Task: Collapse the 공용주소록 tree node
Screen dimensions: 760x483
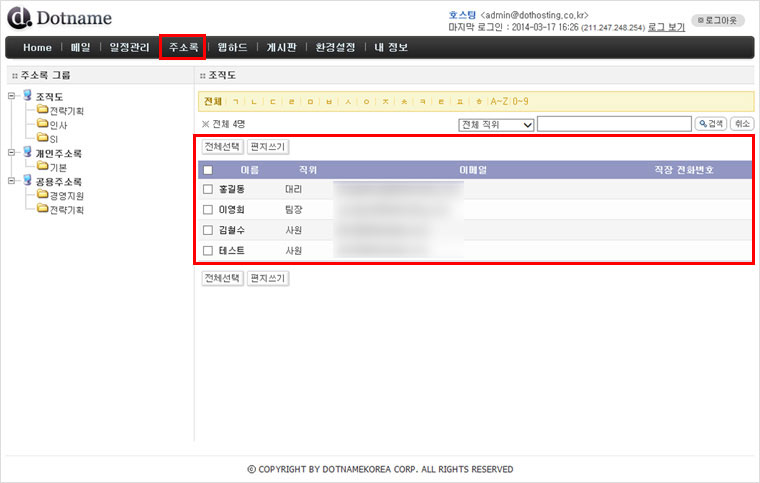Action: [11, 181]
